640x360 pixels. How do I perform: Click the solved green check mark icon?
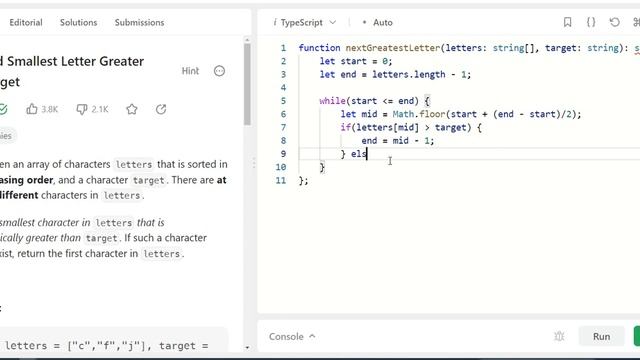pos(3,109)
